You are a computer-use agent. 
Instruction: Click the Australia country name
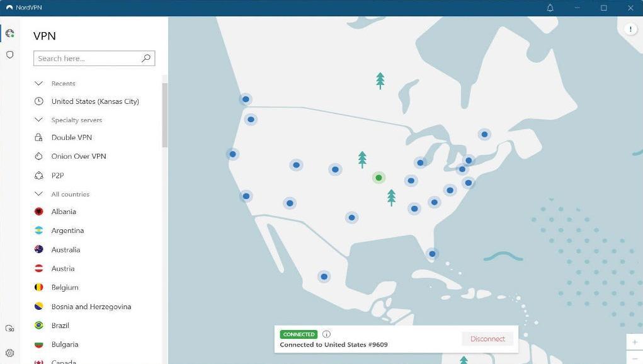[x=65, y=249]
